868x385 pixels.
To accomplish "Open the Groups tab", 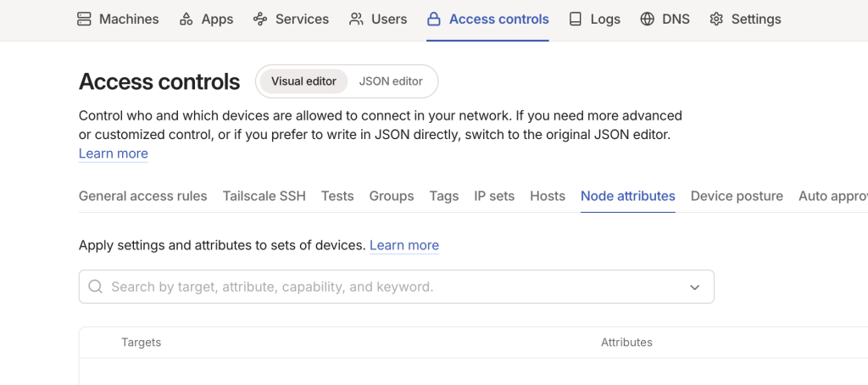I will coord(391,196).
